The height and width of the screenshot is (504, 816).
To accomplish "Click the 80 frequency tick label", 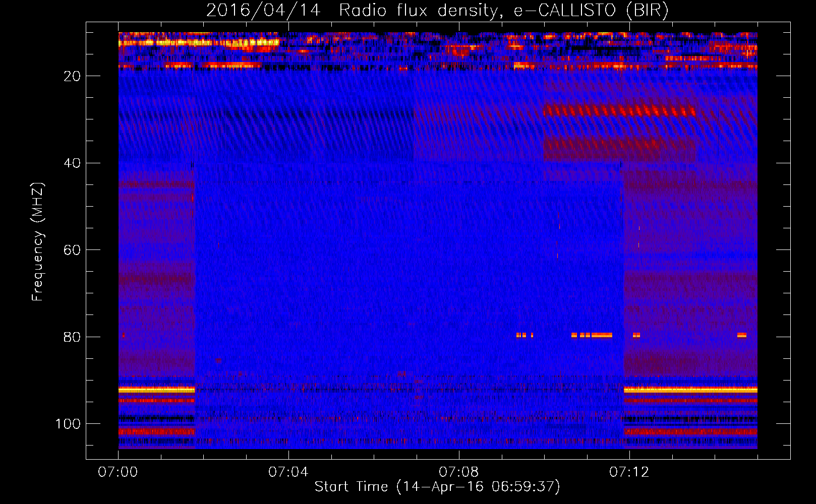I will click(72, 337).
